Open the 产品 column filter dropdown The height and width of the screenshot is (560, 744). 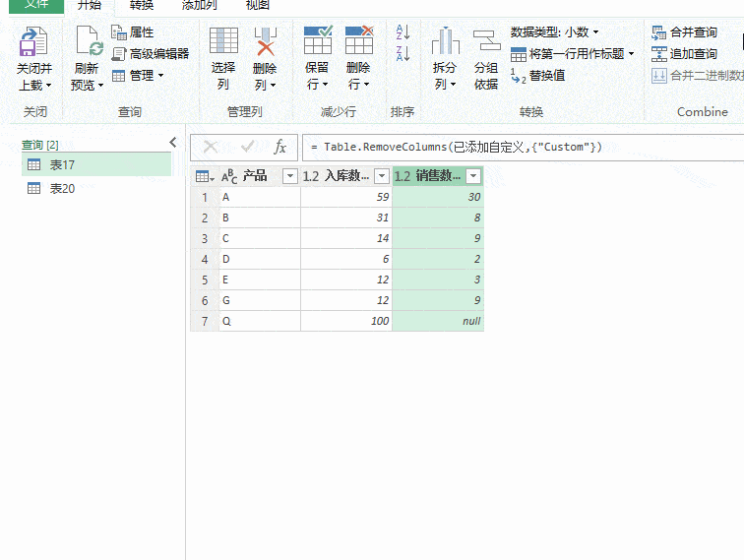point(290,176)
